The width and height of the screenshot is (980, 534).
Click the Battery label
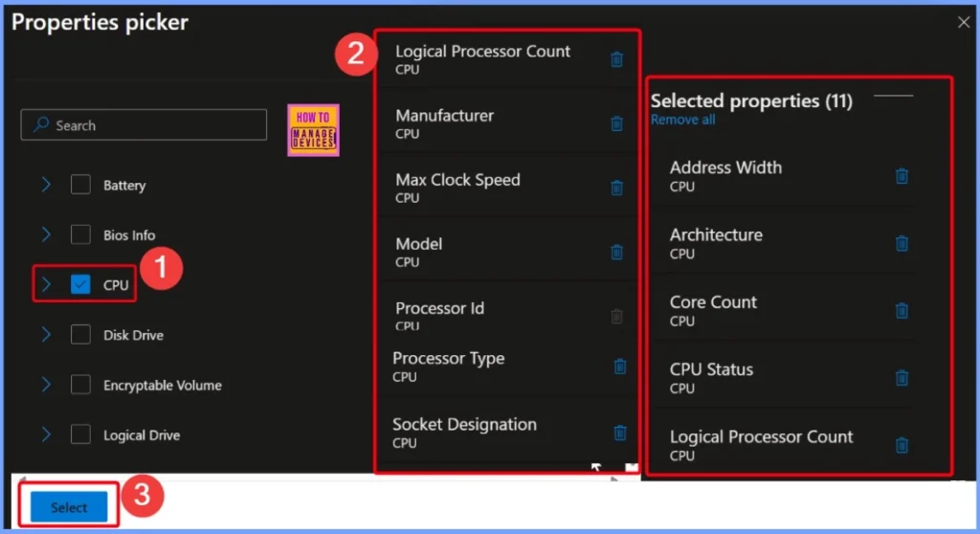pyautogui.click(x=124, y=186)
